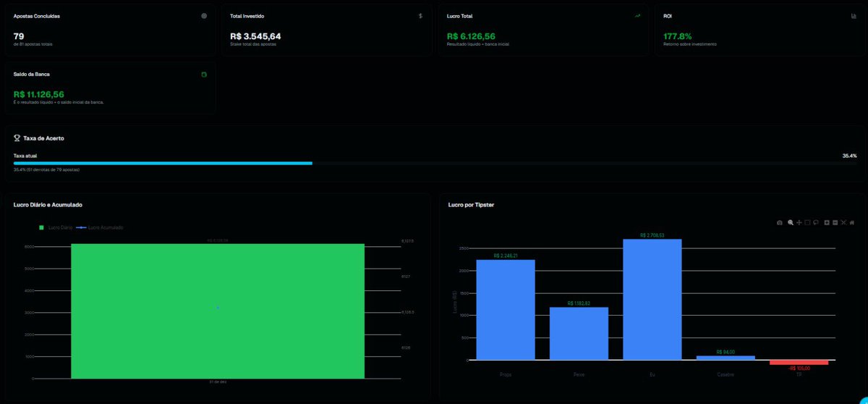Click the R$ 94,00 label above Casebre
868x404 pixels.
pyautogui.click(x=726, y=352)
